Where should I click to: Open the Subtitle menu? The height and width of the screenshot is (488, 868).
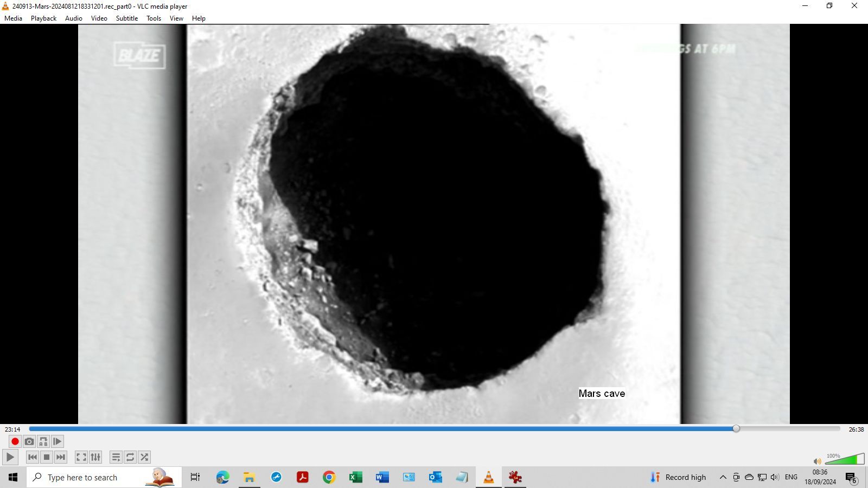126,18
